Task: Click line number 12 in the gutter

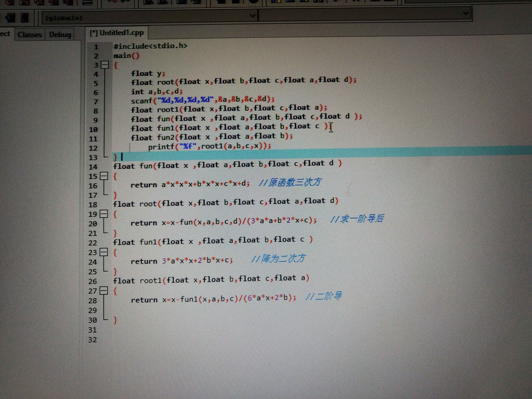Action: tap(93, 148)
